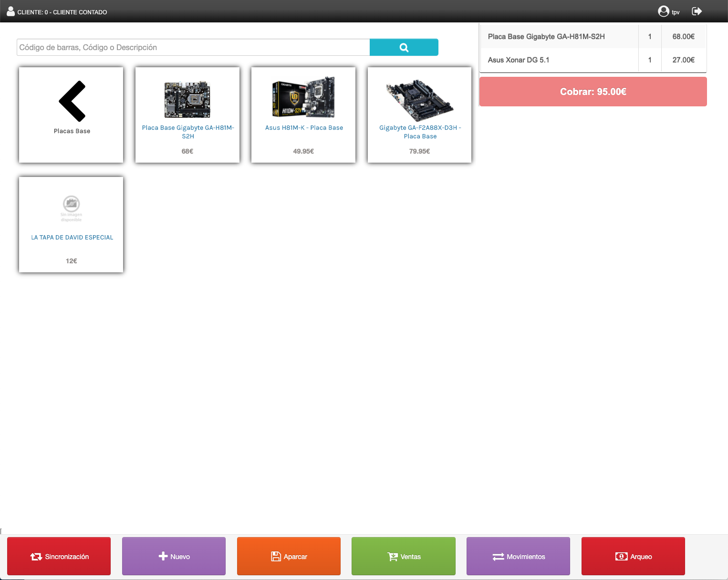Click the client person icon
This screenshot has height=580, width=728.
click(10, 11)
